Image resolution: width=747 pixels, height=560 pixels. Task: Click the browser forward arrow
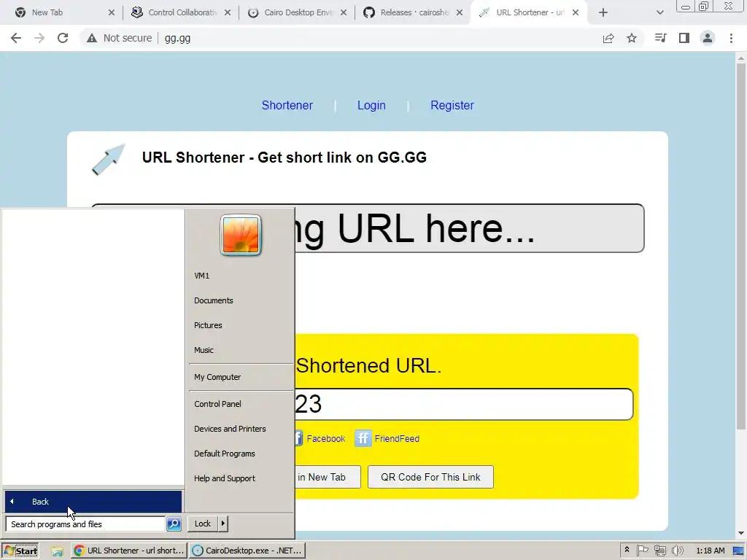(x=39, y=38)
